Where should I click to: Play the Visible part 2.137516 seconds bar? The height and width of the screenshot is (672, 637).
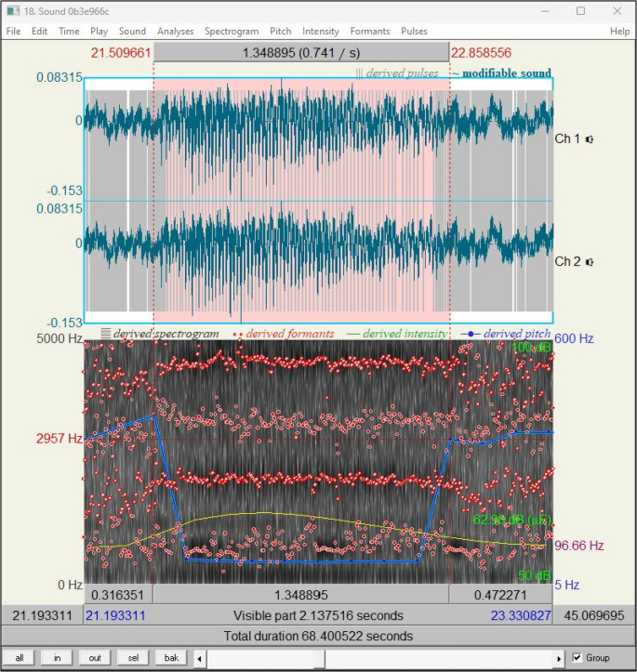[x=318, y=615]
